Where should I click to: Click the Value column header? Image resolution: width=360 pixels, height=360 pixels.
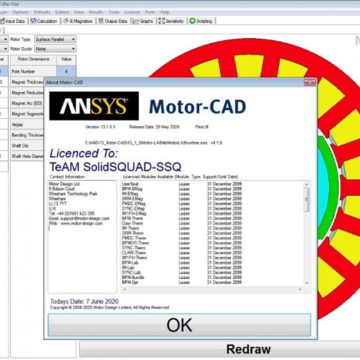[66, 59]
